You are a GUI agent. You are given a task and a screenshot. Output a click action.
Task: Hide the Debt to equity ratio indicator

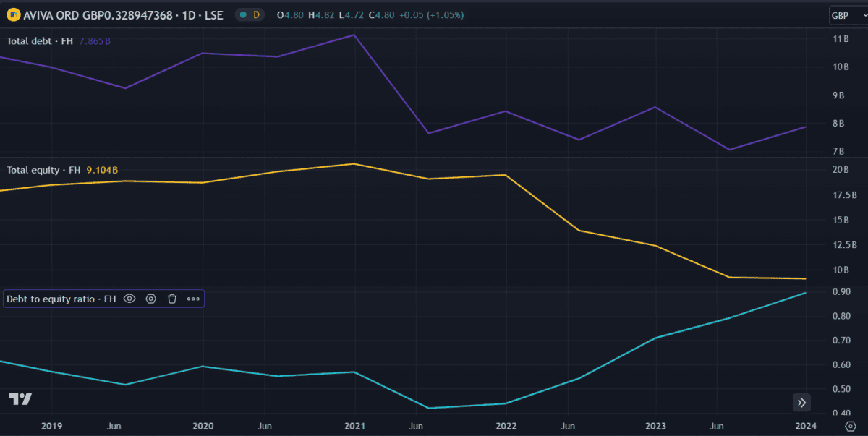coord(129,299)
